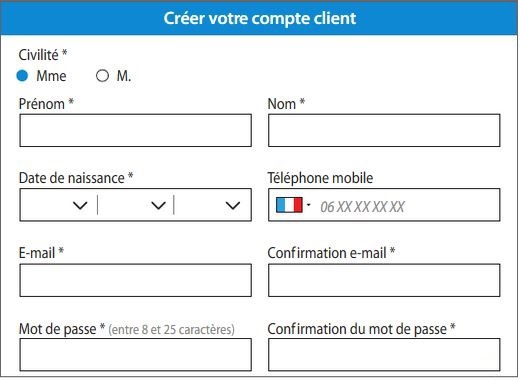520x380 pixels.
Task: Click the Prénom text field
Action: pyautogui.click(x=135, y=130)
